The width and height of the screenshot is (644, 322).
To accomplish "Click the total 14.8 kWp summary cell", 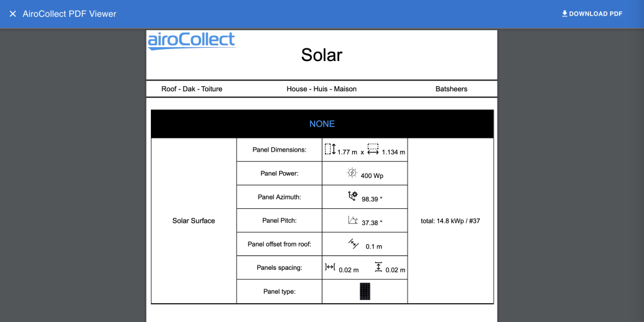I will coord(450,221).
